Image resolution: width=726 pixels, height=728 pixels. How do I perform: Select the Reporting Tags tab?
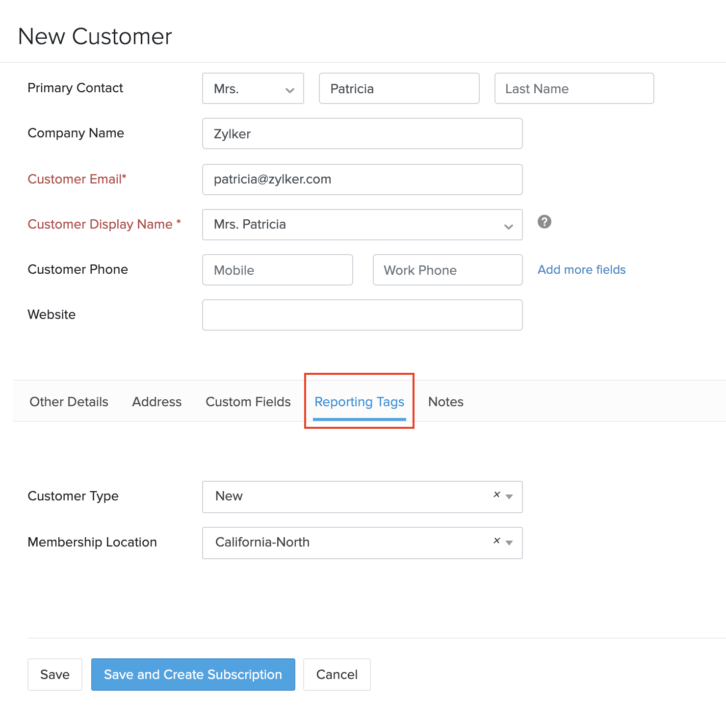[x=359, y=401]
